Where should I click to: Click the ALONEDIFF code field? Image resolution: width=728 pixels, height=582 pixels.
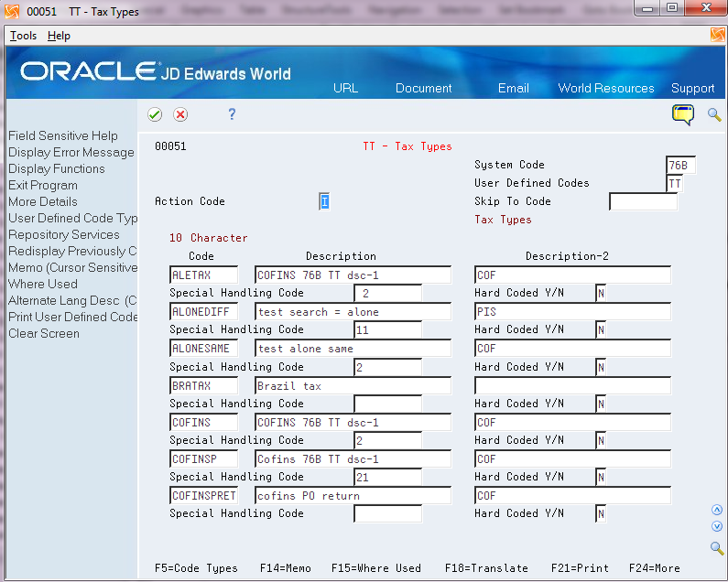tap(204, 311)
